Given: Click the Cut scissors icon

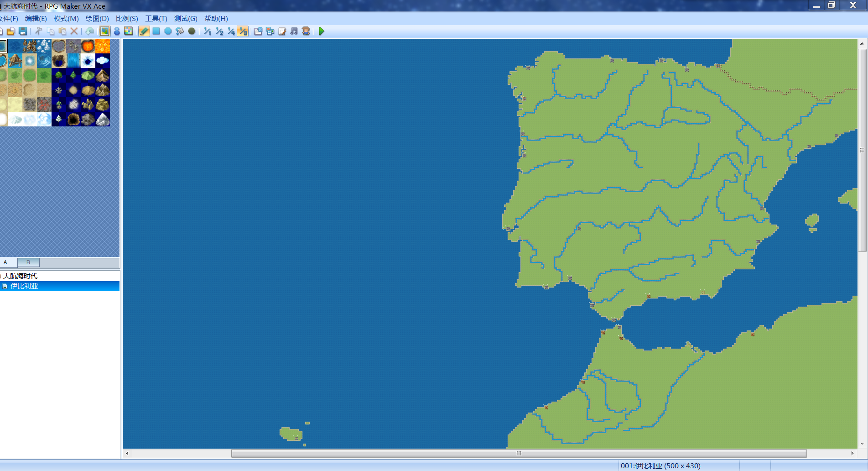Looking at the screenshot, I should point(39,31).
